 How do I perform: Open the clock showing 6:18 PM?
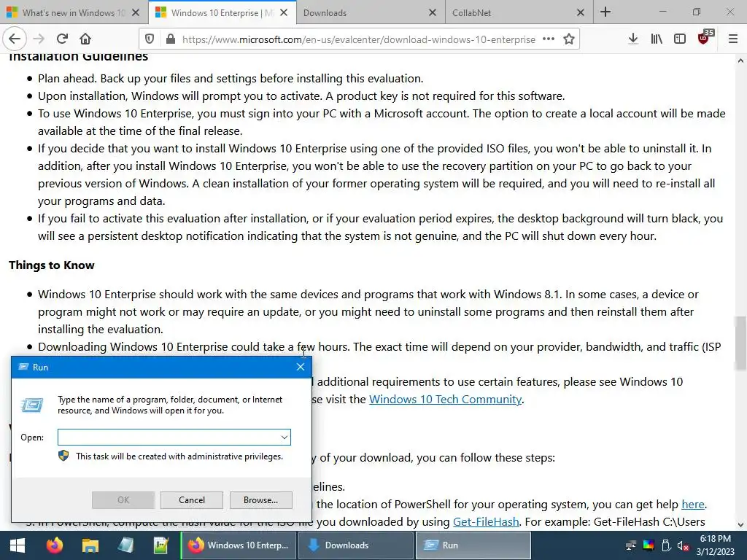pyautogui.click(x=715, y=545)
